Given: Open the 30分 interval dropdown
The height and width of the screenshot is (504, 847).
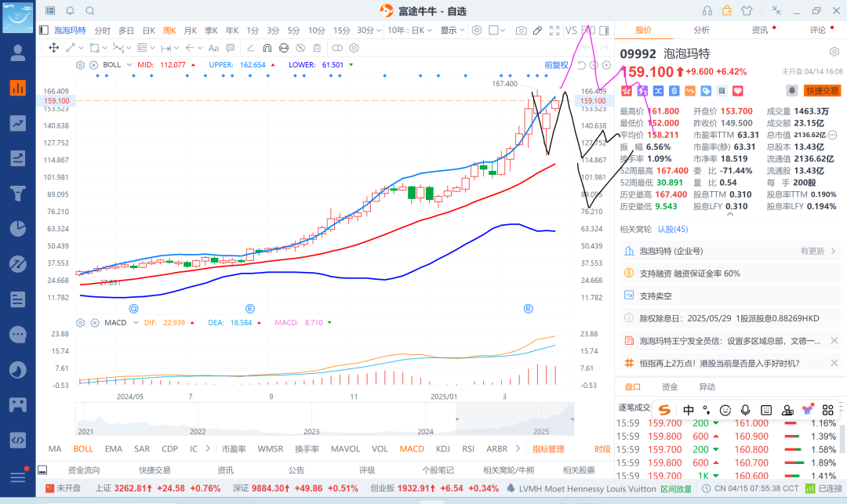Looking at the screenshot, I should tap(369, 31).
